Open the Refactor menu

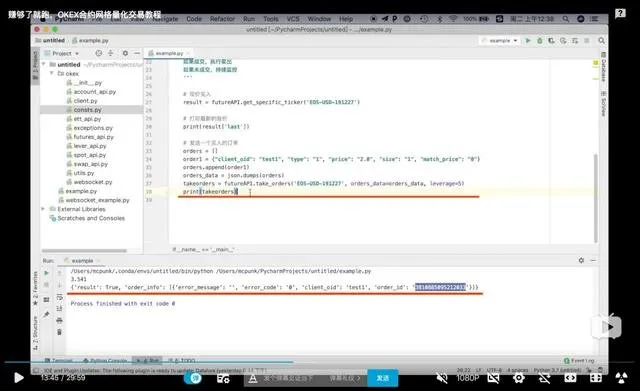[222, 19]
